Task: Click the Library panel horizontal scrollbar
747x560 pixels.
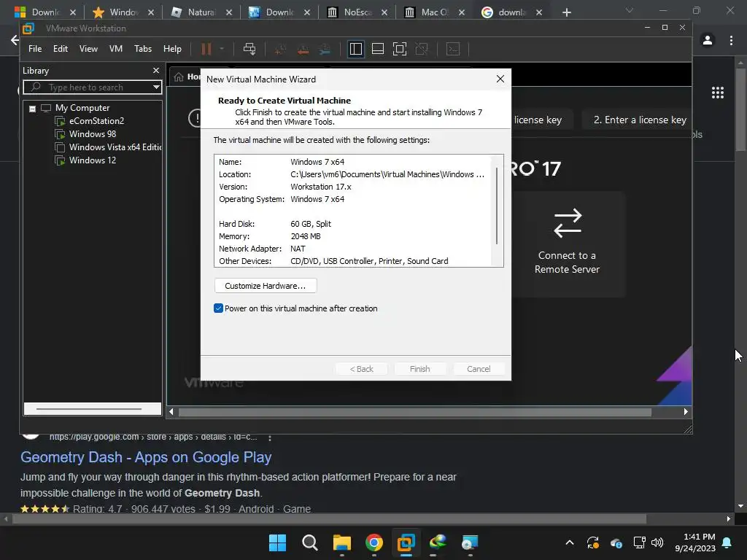Action: 88,408
